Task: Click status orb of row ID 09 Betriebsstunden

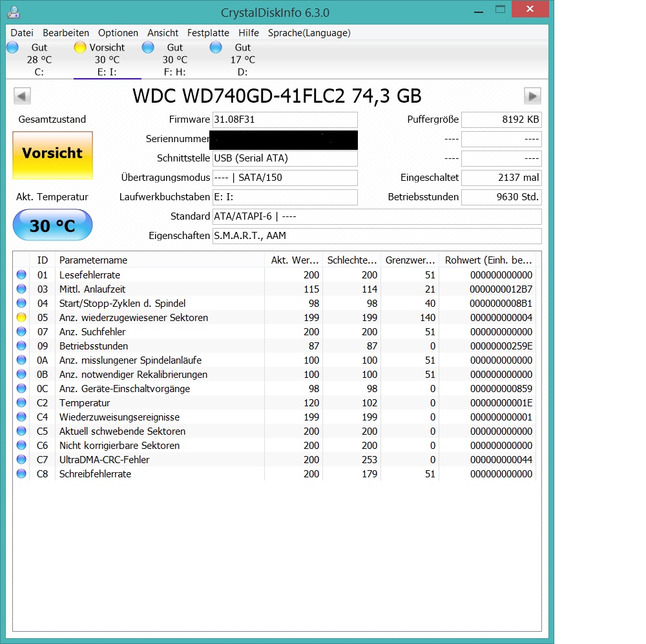Action: point(21,346)
